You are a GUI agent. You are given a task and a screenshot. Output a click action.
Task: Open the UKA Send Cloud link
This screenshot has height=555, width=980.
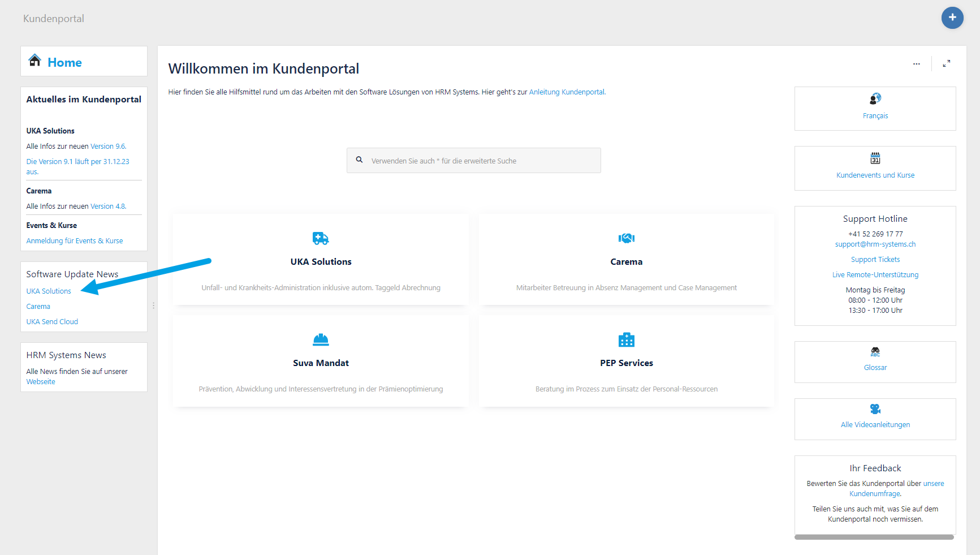[x=52, y=321]
